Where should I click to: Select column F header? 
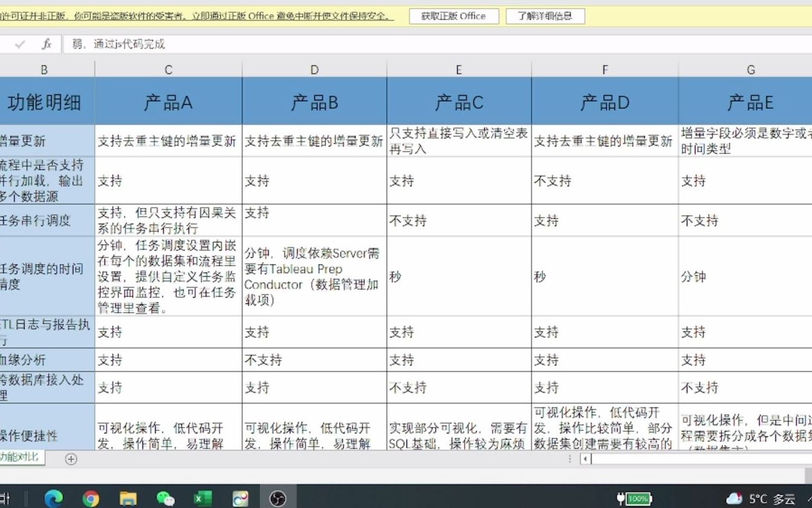605,70
